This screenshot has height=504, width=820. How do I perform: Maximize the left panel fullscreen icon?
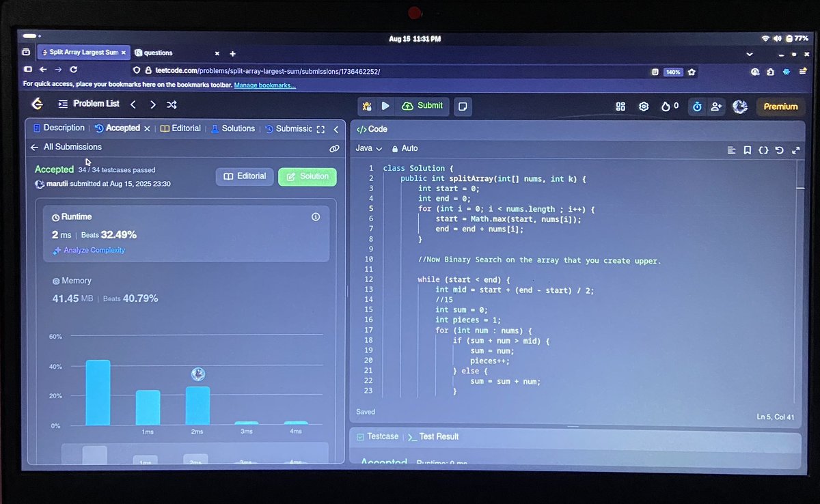pyautogui.click(x=320, y=129)
